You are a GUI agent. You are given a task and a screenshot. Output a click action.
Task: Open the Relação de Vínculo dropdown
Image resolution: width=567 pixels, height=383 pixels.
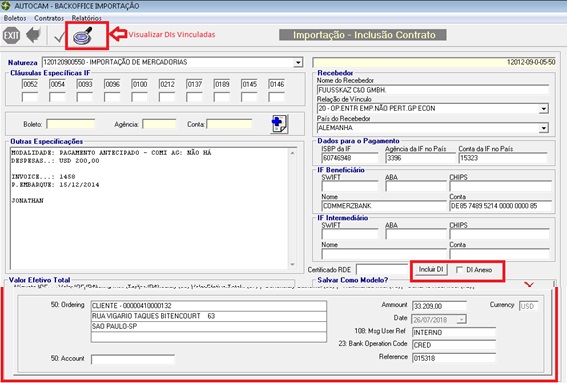543,108
